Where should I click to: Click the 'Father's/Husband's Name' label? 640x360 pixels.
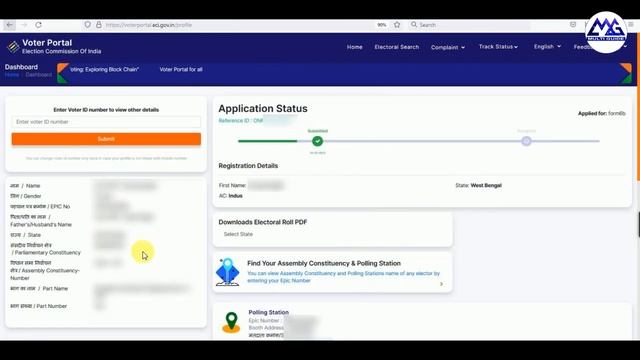pos(41,221)
